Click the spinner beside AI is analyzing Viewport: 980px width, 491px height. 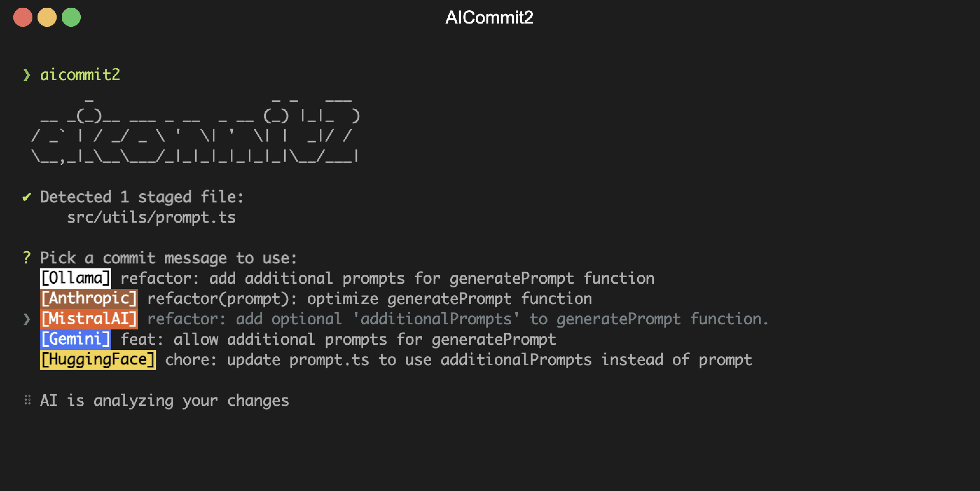tap(27, 400)
